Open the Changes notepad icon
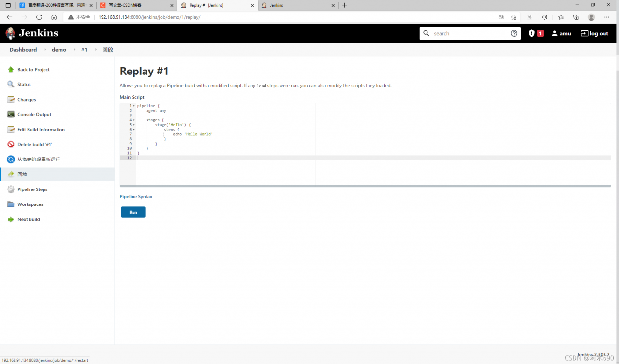Viewport: 619px width, 364px height. pyautogui.click(x=11, y=99)
